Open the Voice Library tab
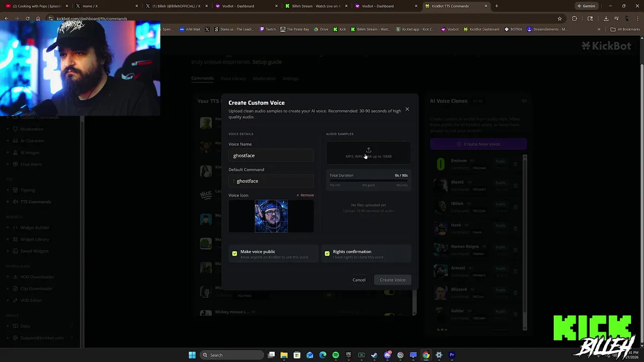The height and width of the screenshot is (362, 644). click(233, 78)
